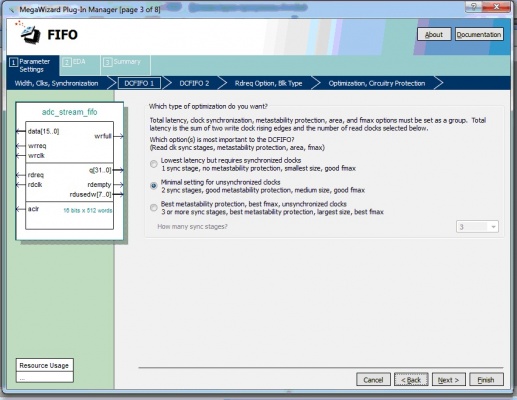Click the aclr port label

click(x=33, y=209)
